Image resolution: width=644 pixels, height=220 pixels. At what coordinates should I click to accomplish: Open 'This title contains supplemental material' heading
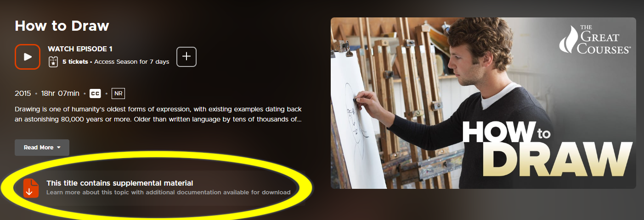pyautogui.click(x=120, y=183)
